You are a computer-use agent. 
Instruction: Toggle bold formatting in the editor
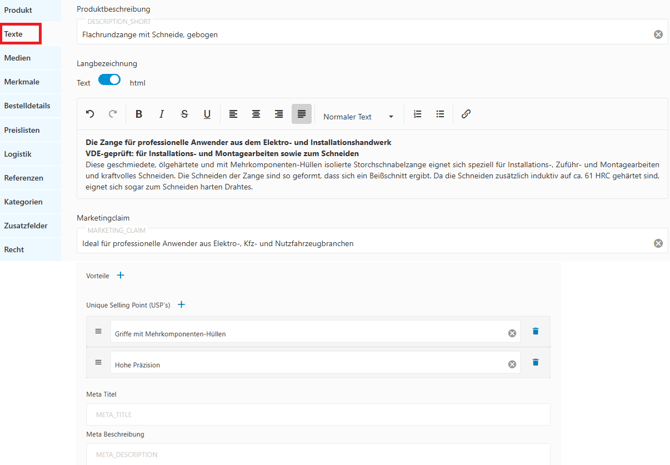point(139,115)
